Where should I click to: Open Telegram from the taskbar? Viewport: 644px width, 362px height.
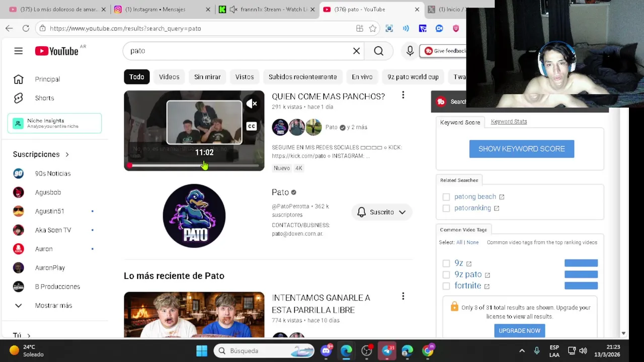pos(387,350)
